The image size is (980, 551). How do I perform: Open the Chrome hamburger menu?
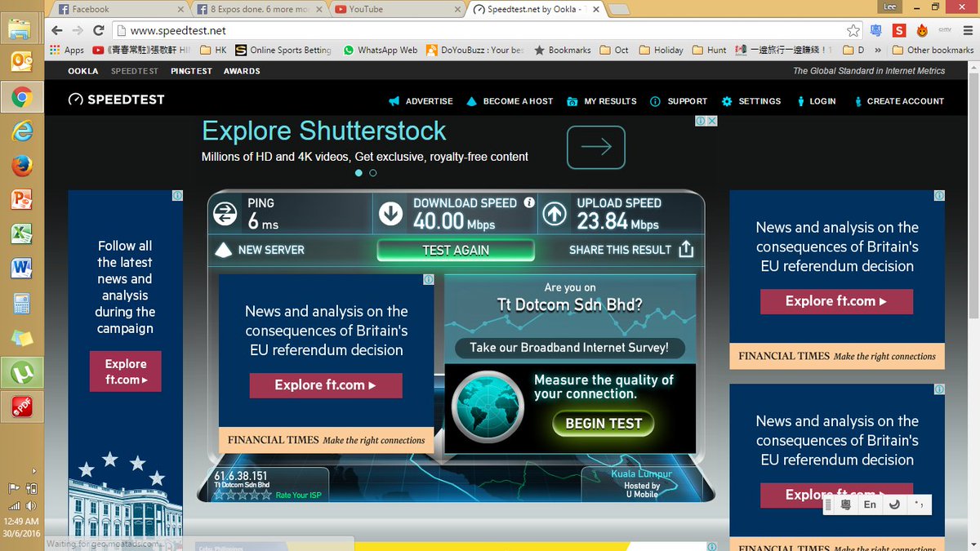pyautogui.click(x=968, y=30)
